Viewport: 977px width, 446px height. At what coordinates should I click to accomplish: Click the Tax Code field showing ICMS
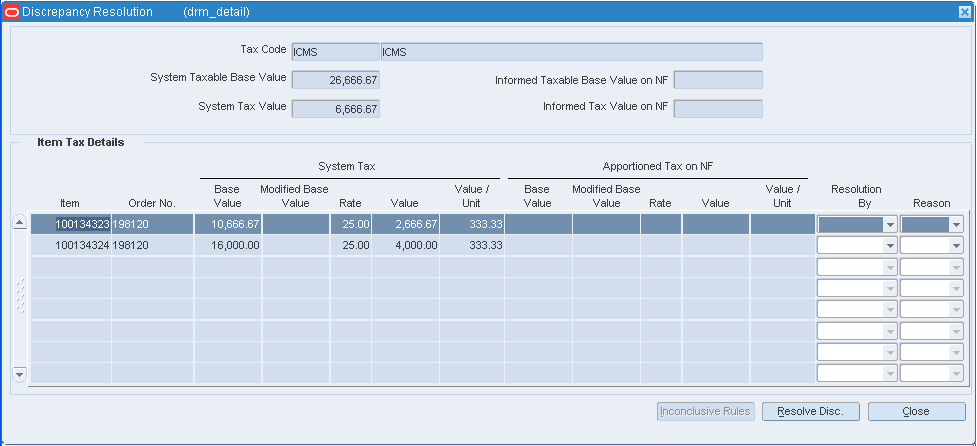335,52
